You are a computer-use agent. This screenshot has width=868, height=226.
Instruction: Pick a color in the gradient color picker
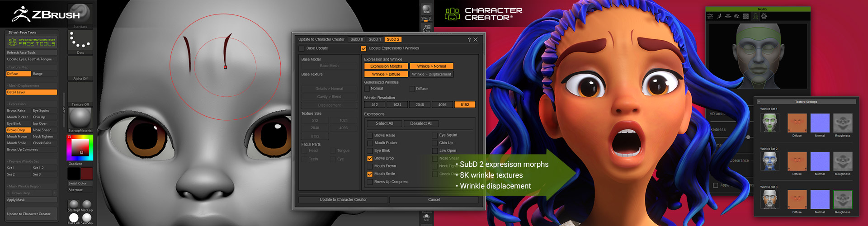[80, 147]
